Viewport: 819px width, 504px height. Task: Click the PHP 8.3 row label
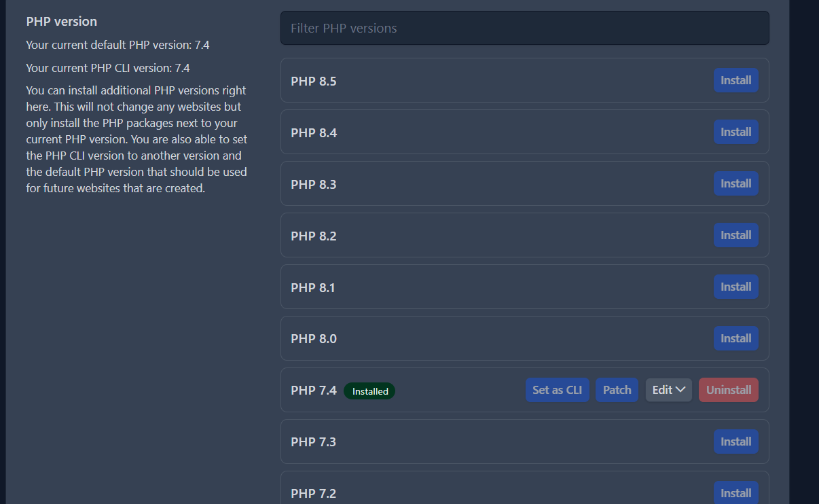(314, 185)
